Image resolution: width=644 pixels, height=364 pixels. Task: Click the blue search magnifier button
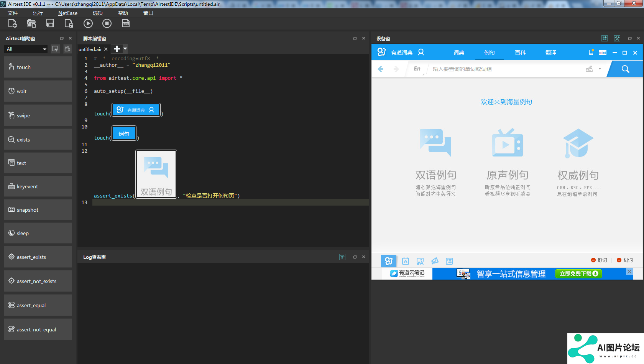625,69
